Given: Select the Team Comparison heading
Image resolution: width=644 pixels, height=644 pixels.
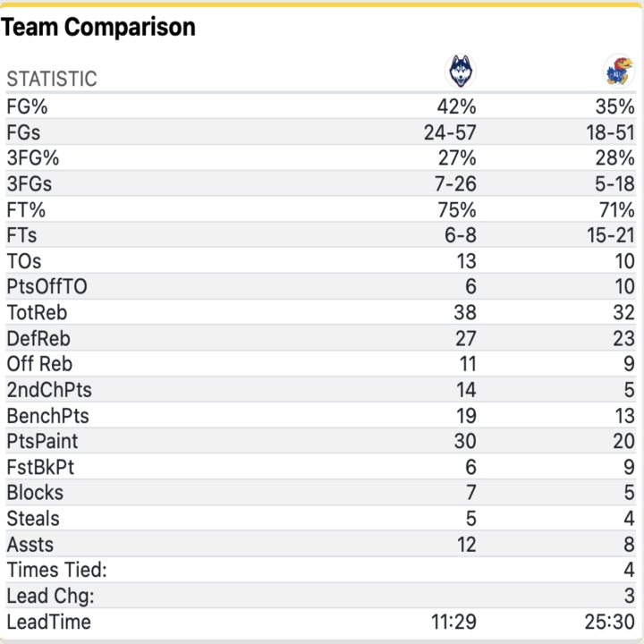Looking at the screenshot, I should 98,28.
